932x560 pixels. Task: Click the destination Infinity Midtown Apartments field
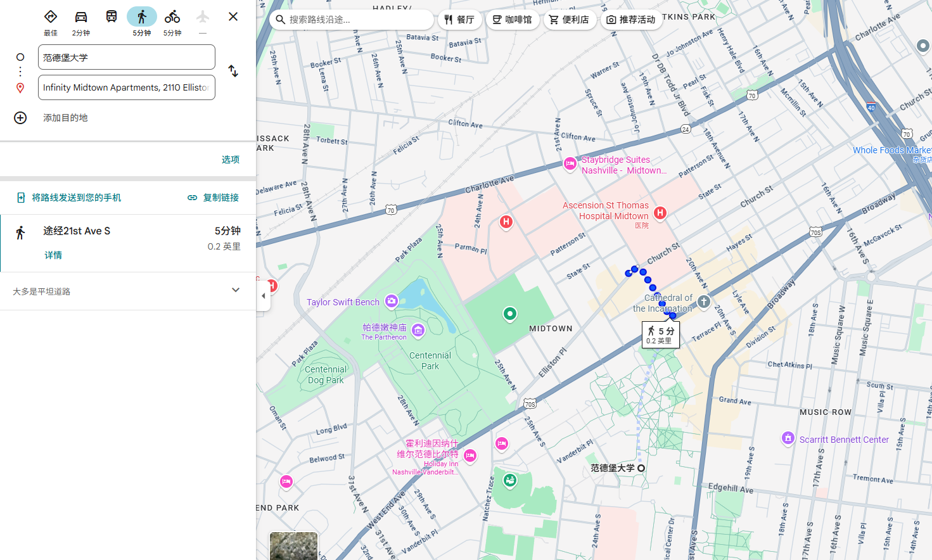(x=127, y=87)
